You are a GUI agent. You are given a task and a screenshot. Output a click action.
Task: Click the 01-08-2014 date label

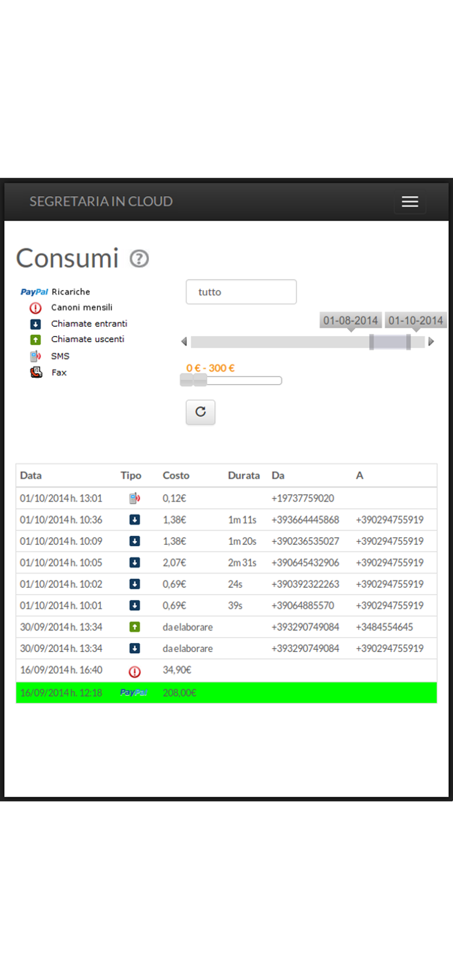351,321
